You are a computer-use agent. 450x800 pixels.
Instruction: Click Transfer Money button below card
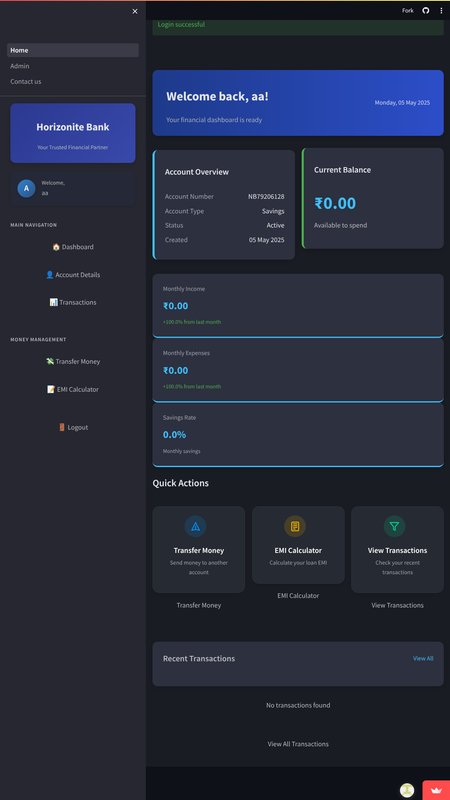pos(198,605)
